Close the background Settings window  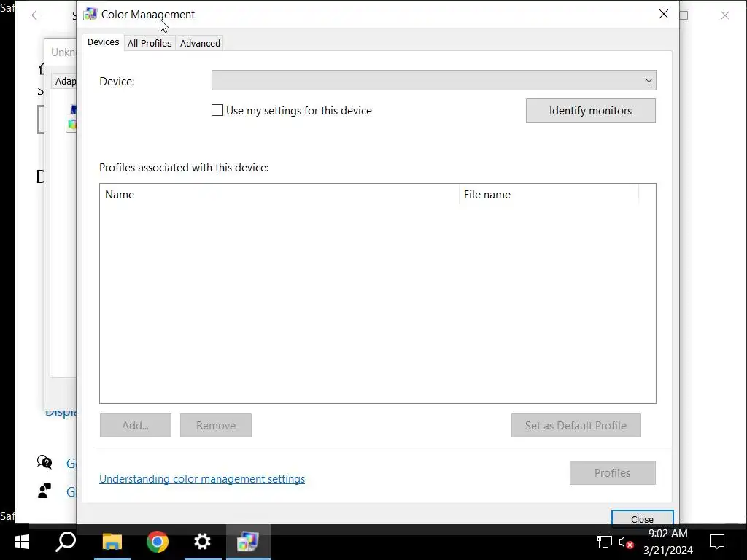point(725,15)
